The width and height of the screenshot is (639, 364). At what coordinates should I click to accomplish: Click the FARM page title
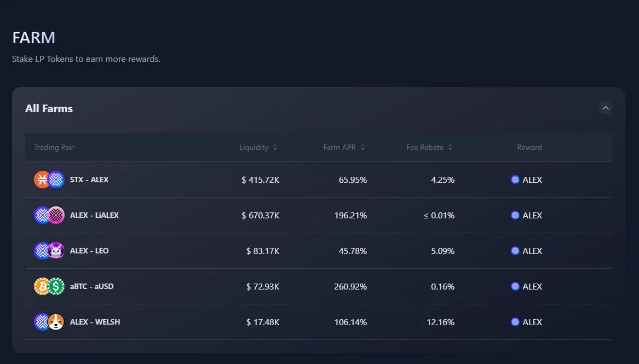pos(34,37)
